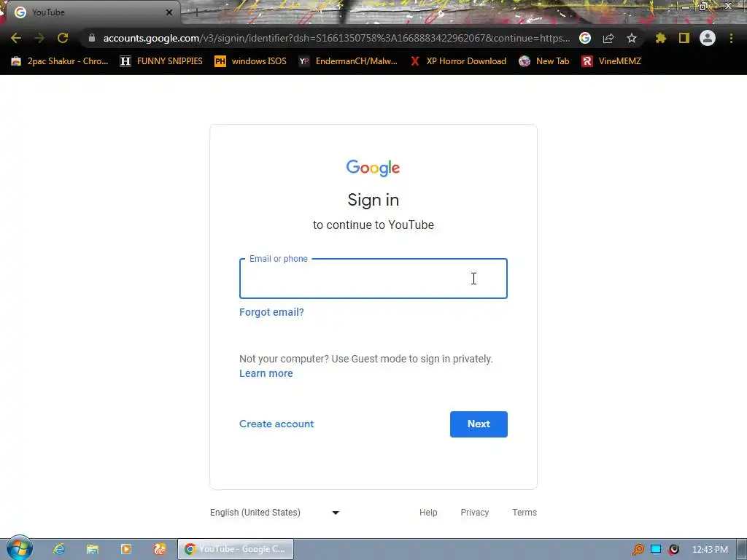Open the Privacy footer link
The width and height of the screenshot is (747, 560).
[474, 513]
